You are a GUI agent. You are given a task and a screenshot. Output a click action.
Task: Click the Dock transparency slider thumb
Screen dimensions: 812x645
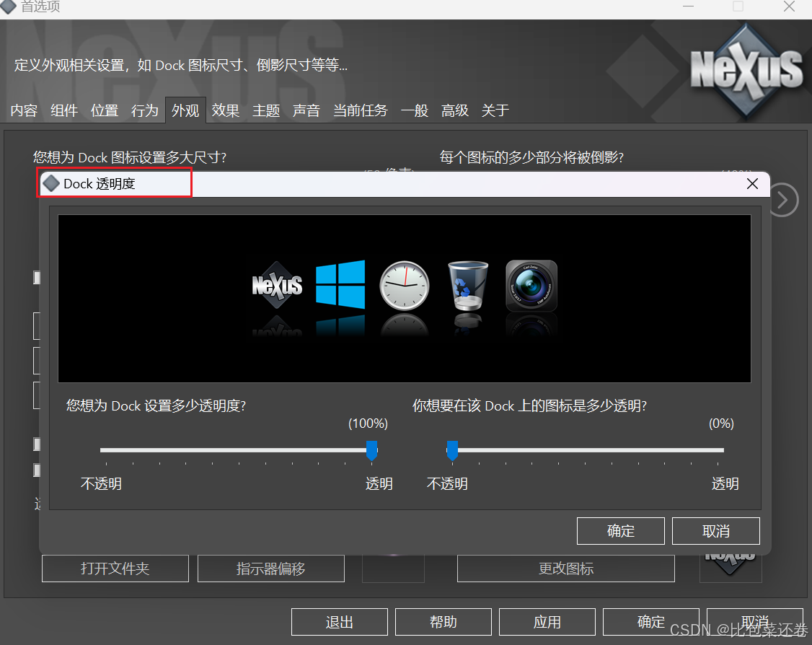point(372,450)
